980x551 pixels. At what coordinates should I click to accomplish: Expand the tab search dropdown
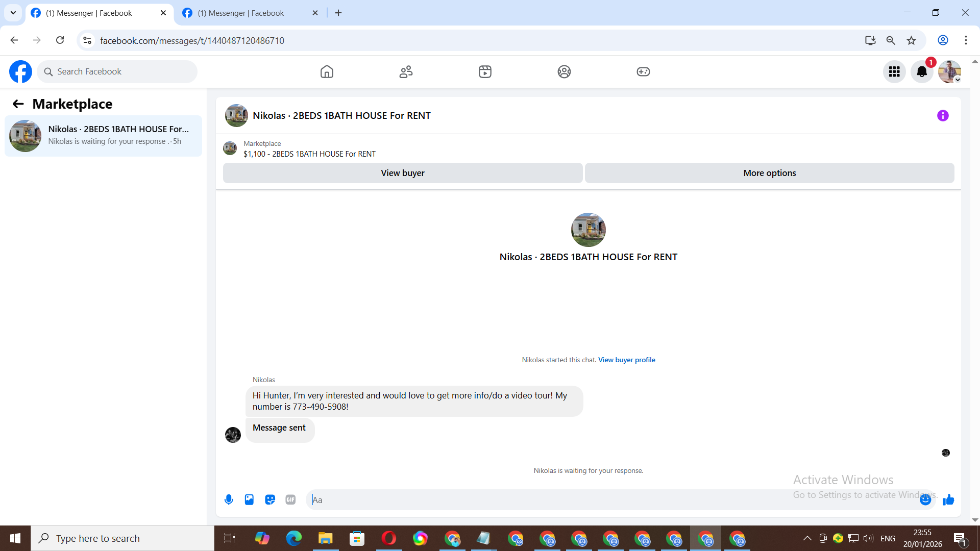pos(13,13)
